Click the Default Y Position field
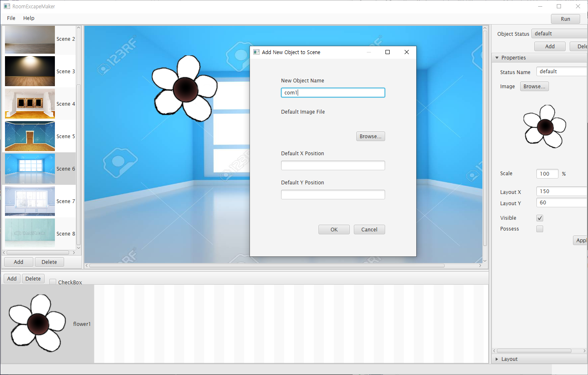Viewport: 588px width, 375px height. [x=333, y=195]
